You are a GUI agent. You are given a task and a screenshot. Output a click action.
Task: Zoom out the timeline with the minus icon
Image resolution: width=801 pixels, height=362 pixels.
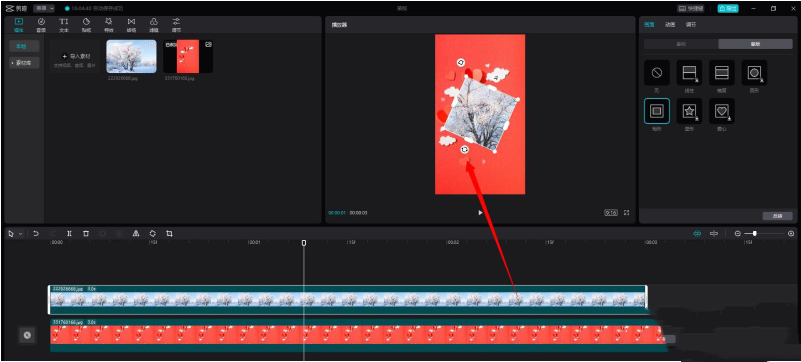click(x=738, y=233)
